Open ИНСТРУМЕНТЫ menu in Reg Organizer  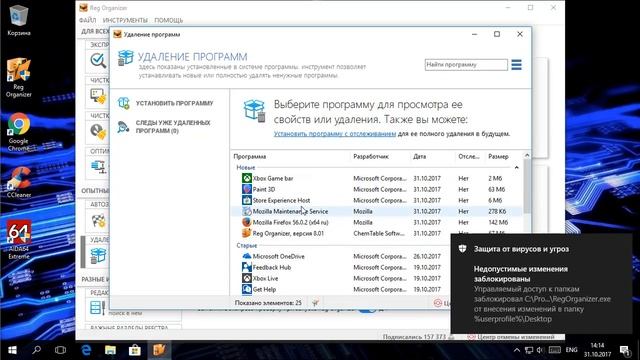click(125, 20)
